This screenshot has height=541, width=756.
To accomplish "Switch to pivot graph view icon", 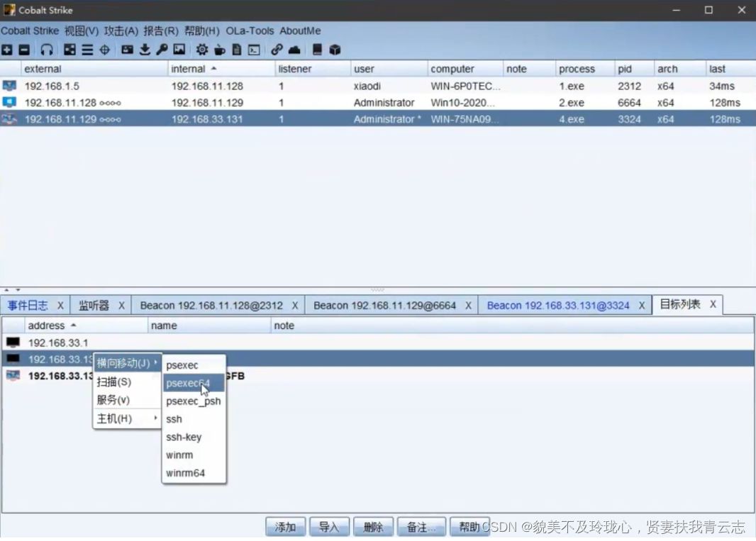I will tap(70, 50).
